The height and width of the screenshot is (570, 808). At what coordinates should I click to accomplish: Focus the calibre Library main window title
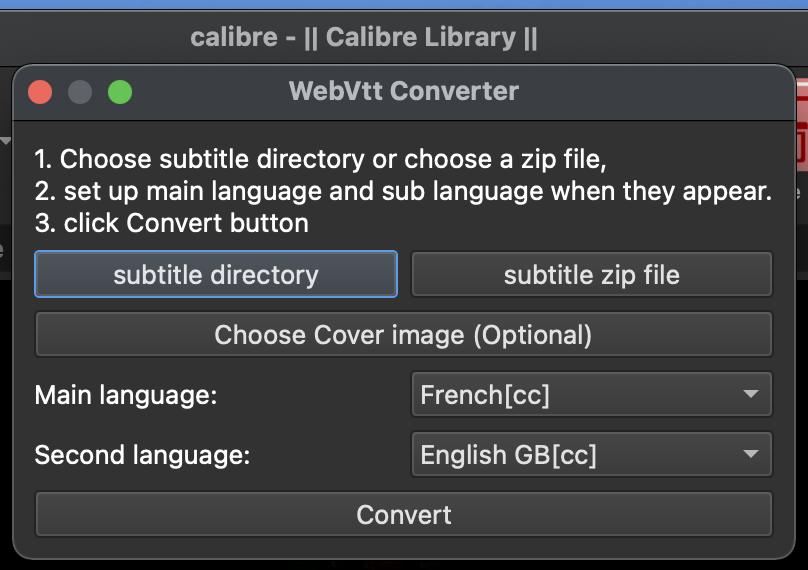pyautogui.click(x=364, y=38)
